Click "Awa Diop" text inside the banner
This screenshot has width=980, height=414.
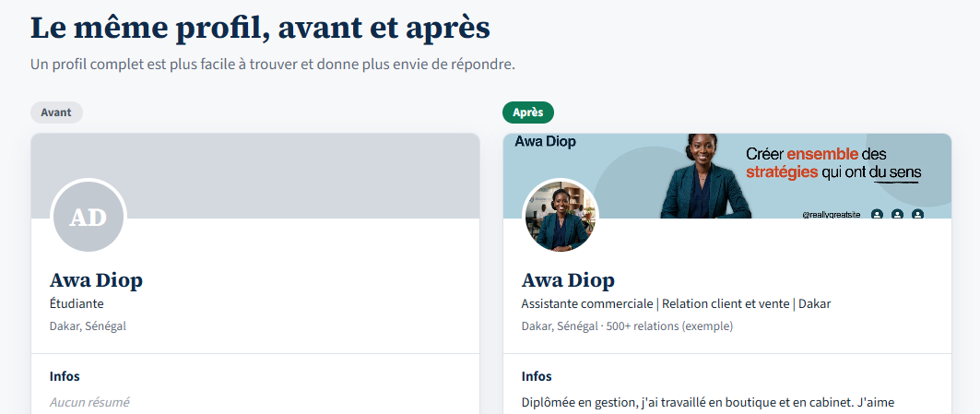(x=546, y=142)
